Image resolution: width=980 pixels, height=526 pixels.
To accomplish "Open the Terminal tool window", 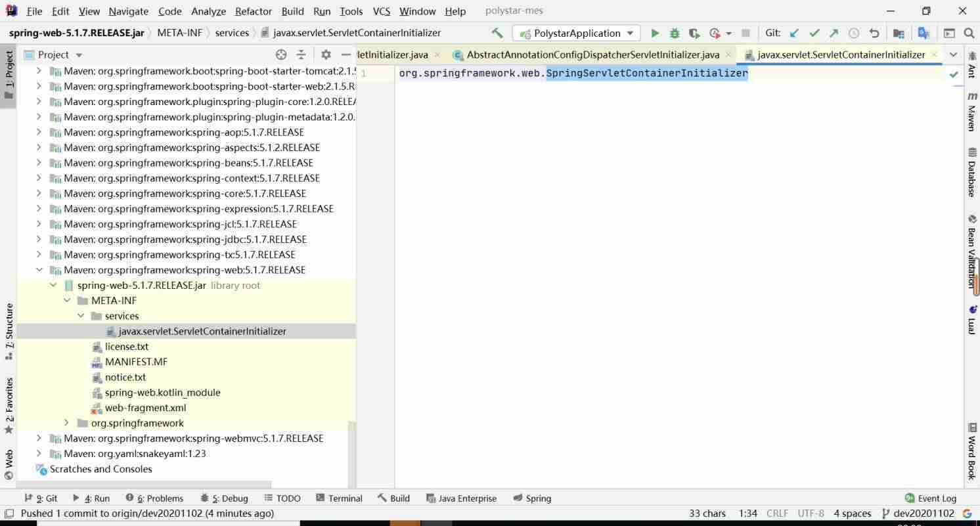I will pos(339,498).
